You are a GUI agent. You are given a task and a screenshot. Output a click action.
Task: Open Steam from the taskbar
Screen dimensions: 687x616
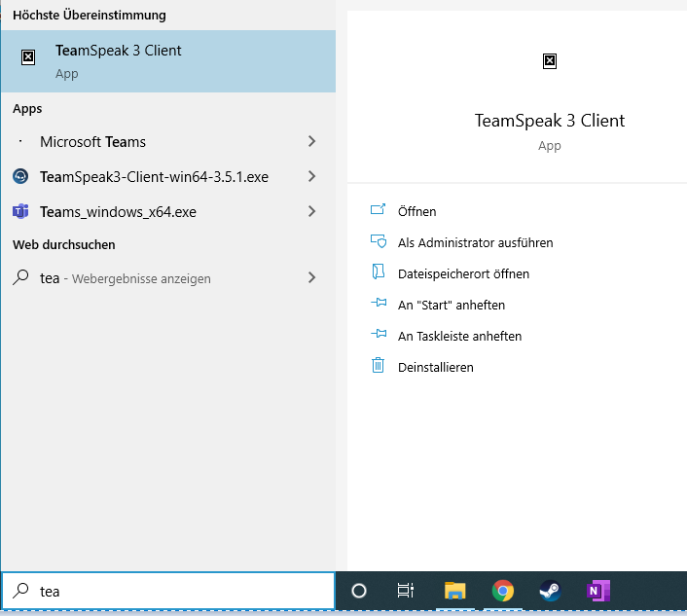[550, 591]
